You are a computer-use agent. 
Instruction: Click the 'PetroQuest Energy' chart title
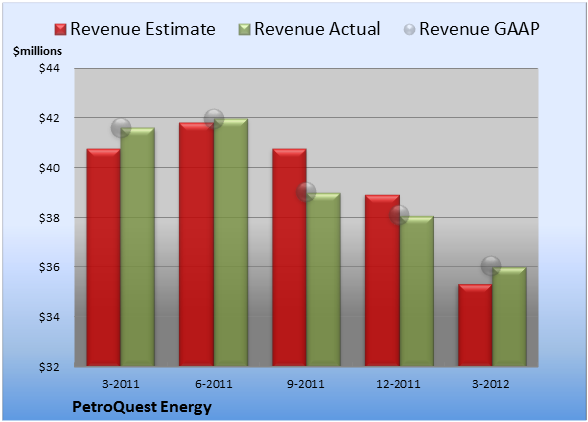142,407
